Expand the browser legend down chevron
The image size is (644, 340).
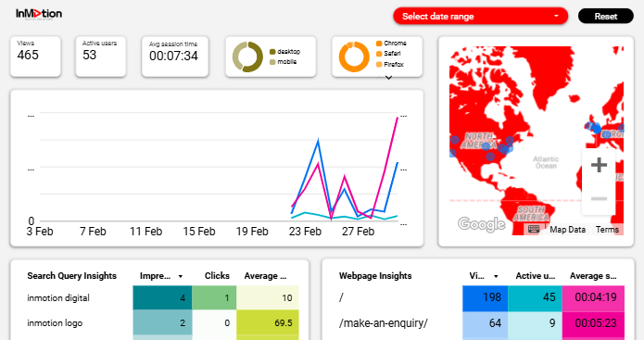click(x=388, y=77)
